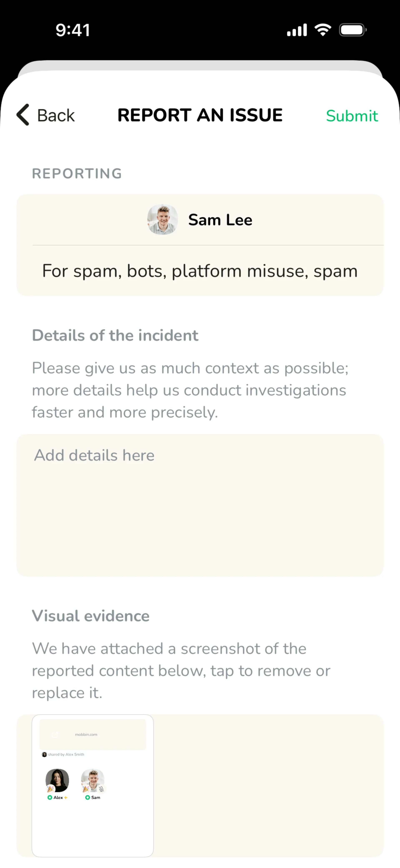
Task: Tap the battery status icon
Action: point(352,30)
